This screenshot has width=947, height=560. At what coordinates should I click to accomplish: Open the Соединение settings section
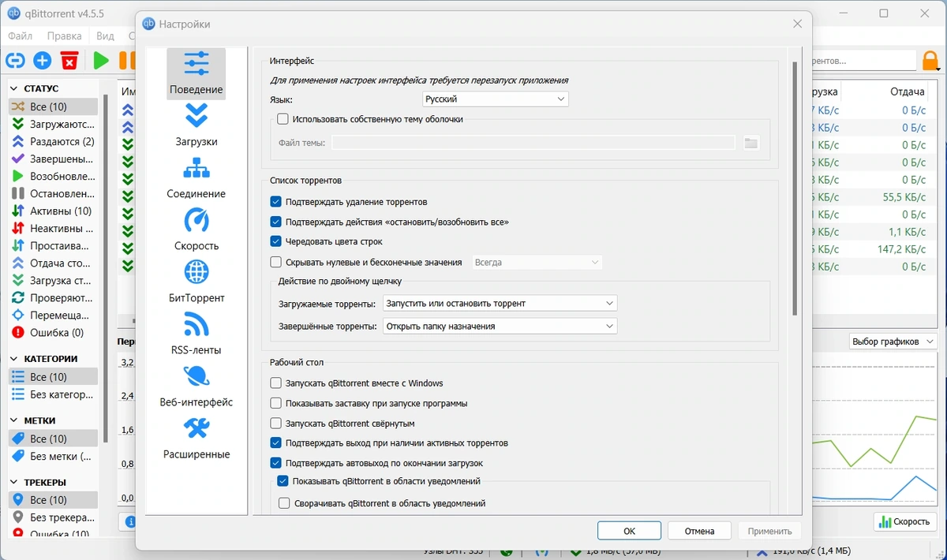[x=196, y=177]
